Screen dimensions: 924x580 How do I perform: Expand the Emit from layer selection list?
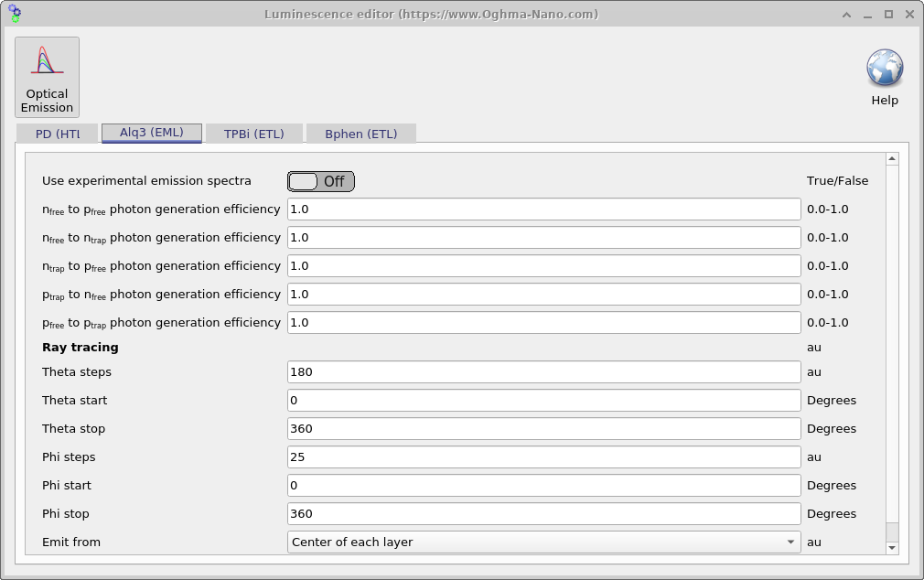pyautogui.click(x=789, y=542)
